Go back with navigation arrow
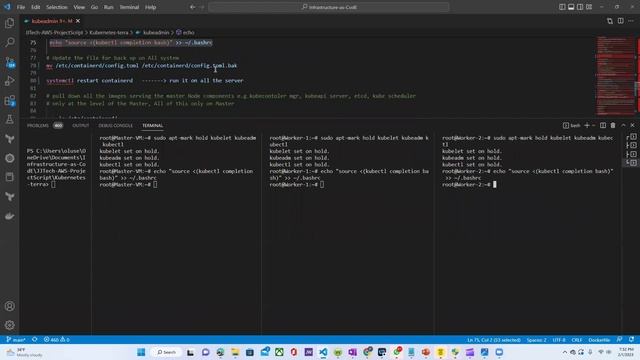640x360 pixels. pyautogui.click(x=192, y=7)
